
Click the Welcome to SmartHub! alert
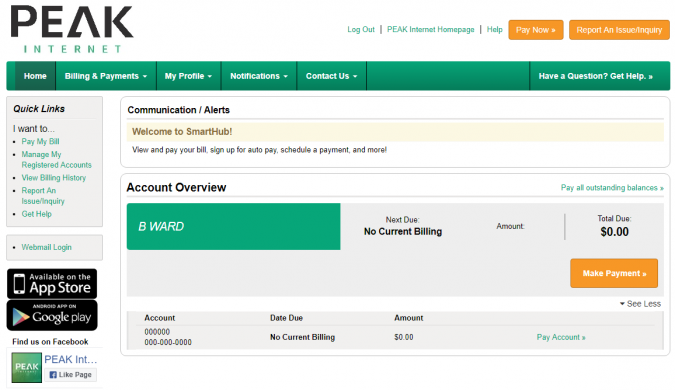pyautogui.click(x=395, y=132)
